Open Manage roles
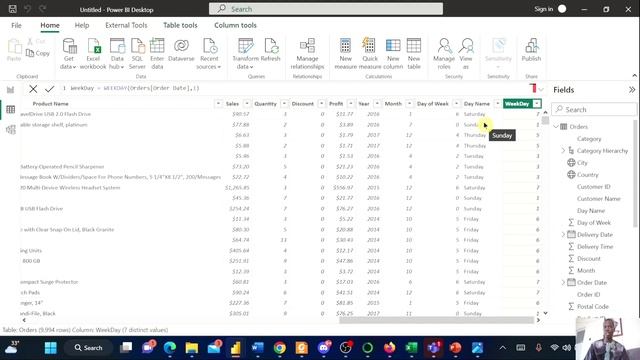The height and width of the screenshot is (360, 640). pos(444,54)
